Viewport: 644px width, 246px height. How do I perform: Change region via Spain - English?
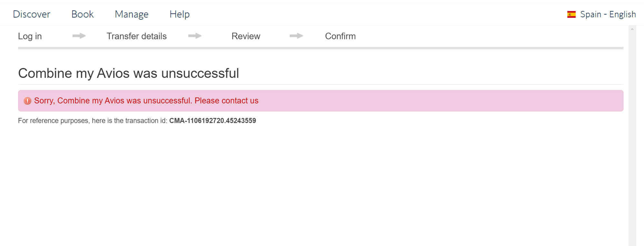click(608, 14)
